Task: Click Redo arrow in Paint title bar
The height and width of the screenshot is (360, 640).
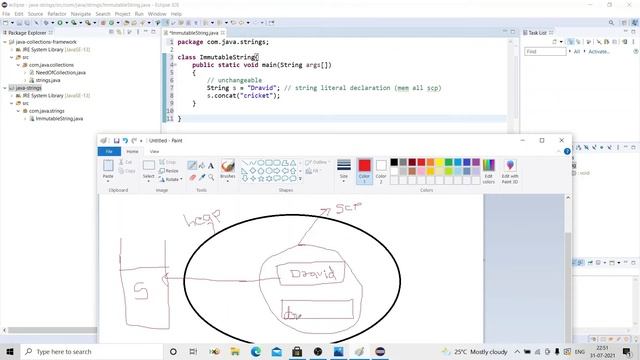Action: 134,140
